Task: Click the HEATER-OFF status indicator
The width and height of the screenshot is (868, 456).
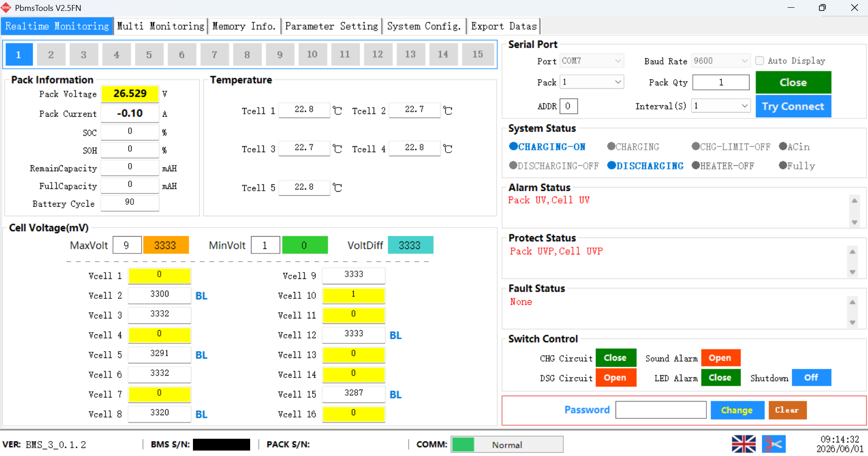Action: click(x=723, y=166)
